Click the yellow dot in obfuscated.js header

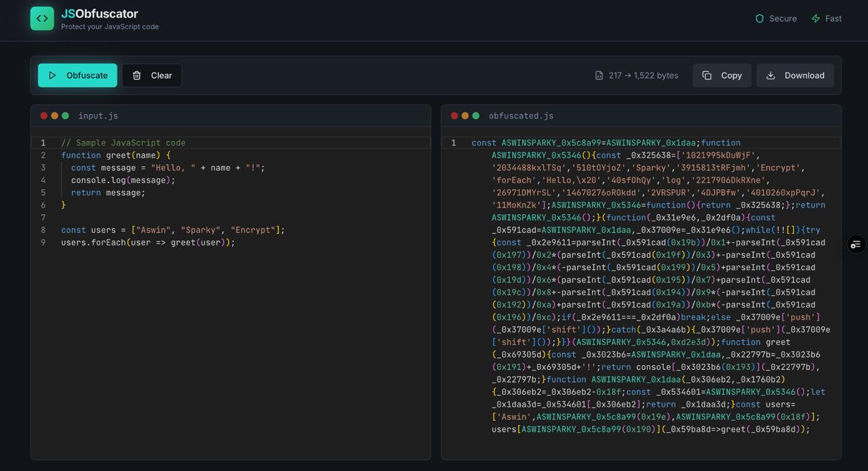pyautogui.click(x=465, y=116)
